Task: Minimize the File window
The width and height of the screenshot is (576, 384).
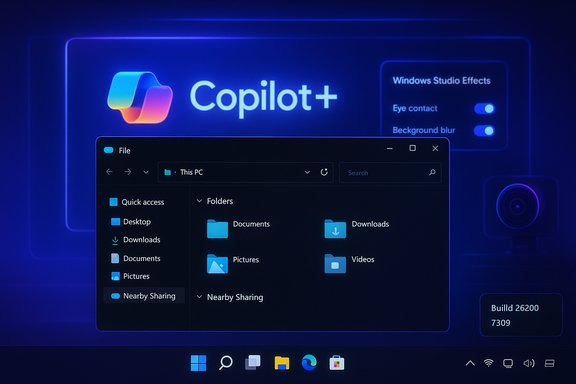Action: point(390,148)
